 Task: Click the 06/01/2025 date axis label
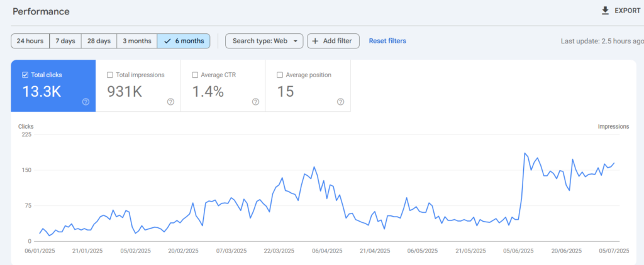[40, 251]
